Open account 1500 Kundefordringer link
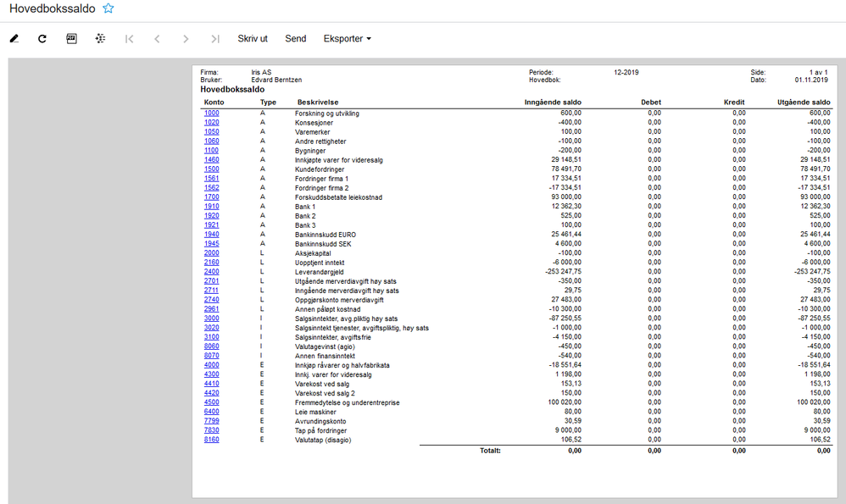 (212, 169)
